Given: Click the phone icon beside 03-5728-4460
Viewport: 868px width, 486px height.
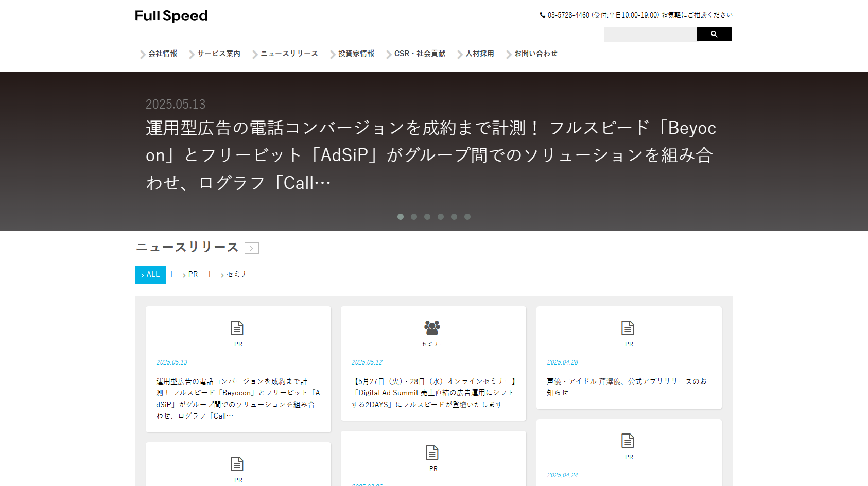Looking at the screenshot, I should [x=542, y=15].
